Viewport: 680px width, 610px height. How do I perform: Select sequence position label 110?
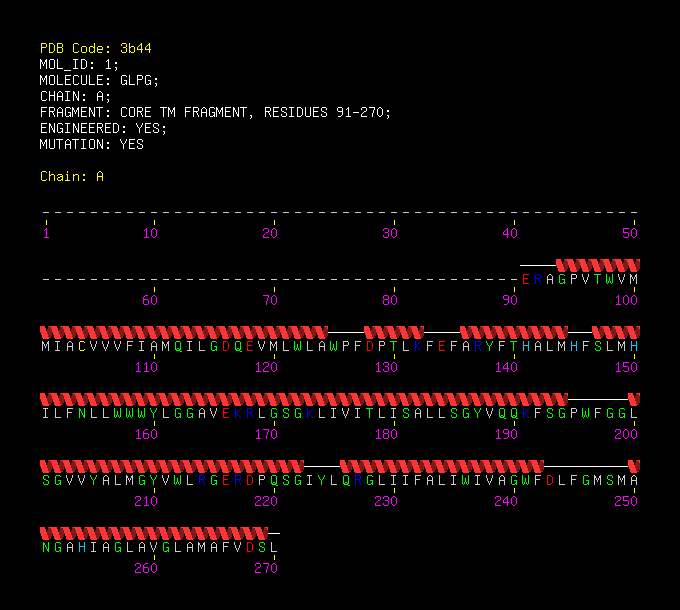click(146, 367)
